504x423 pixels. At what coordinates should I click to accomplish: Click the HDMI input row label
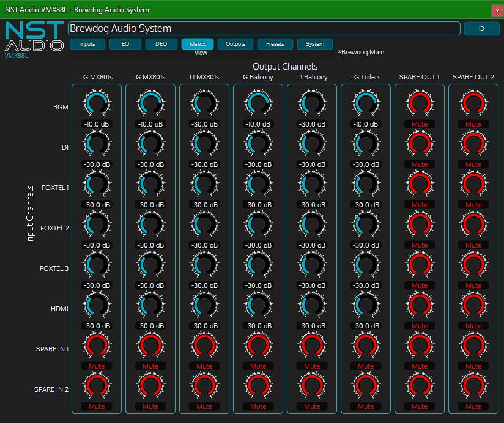59,309
